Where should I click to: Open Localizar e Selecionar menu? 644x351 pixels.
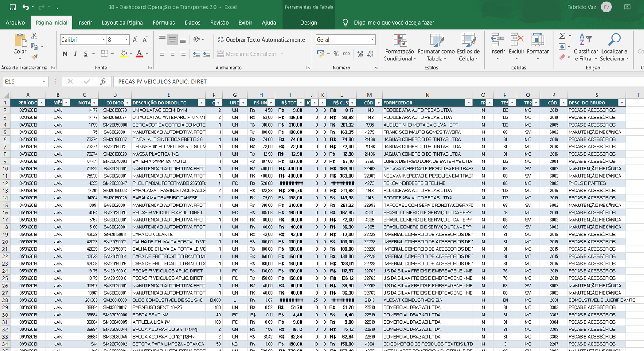614,47
